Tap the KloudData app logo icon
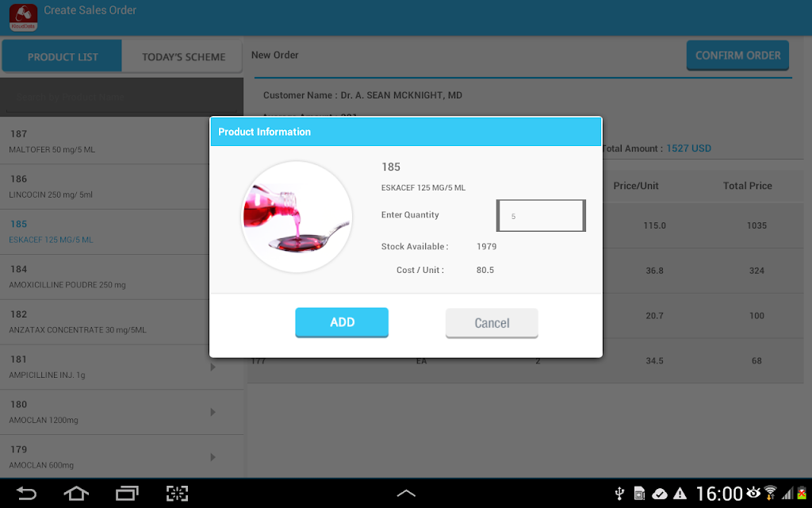Screen dimensions: 812x508 (23, 17)
